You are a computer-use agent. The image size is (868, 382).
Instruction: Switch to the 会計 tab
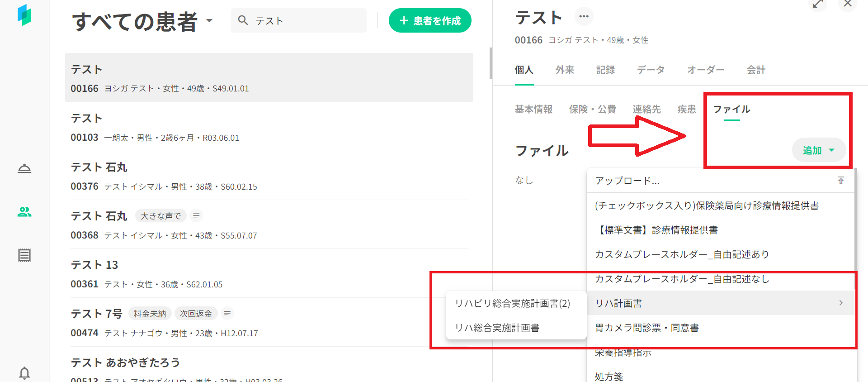click(x=756, y=70)
